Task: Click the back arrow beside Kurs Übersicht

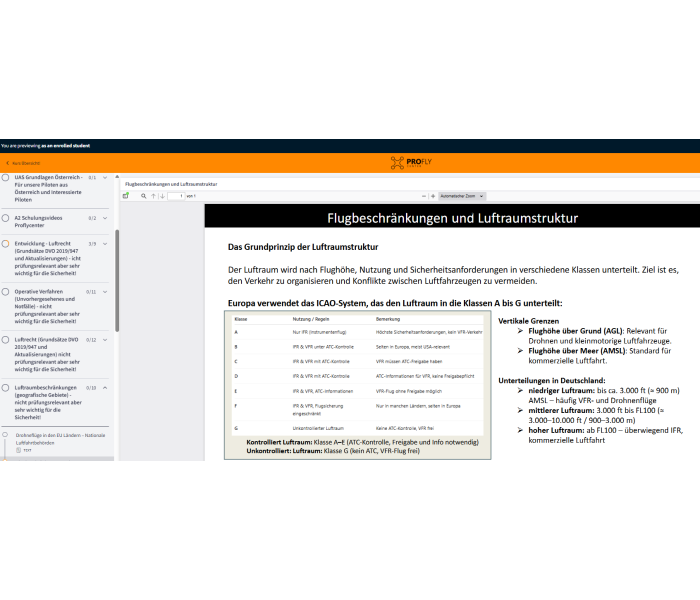Action: [x=8, y=163]
